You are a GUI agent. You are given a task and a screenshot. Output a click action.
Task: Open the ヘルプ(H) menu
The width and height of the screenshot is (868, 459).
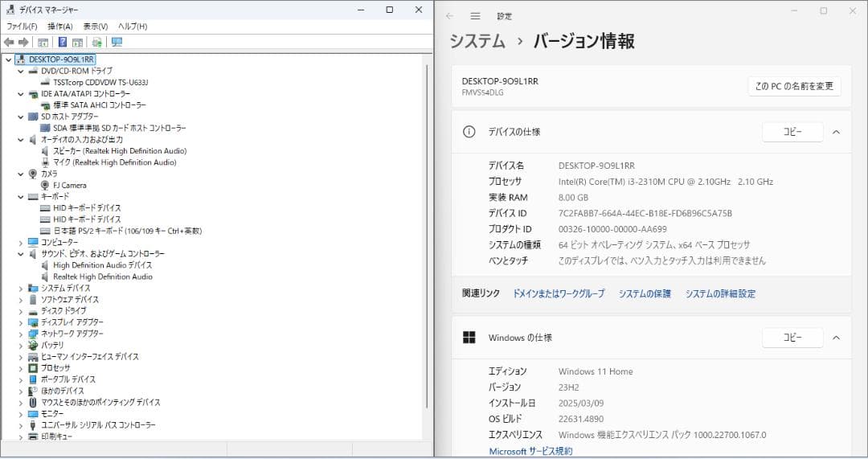point(133,26)
